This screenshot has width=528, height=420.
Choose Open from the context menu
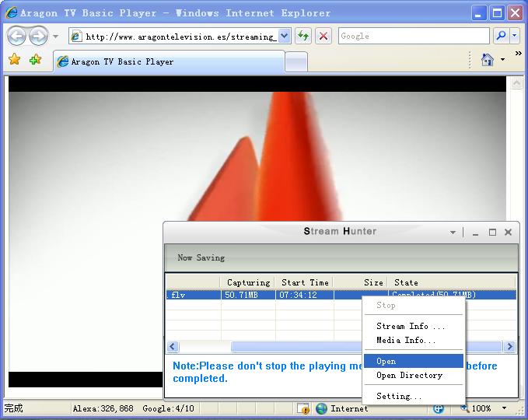414,361
